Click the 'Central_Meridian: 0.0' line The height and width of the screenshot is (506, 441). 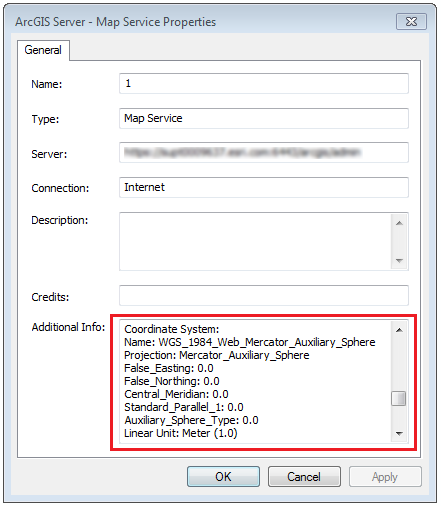pos(176,394)
